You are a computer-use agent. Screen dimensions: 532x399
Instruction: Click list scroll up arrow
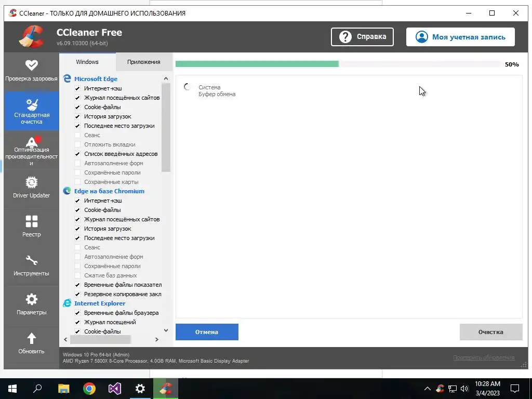[x=166, y=79]
